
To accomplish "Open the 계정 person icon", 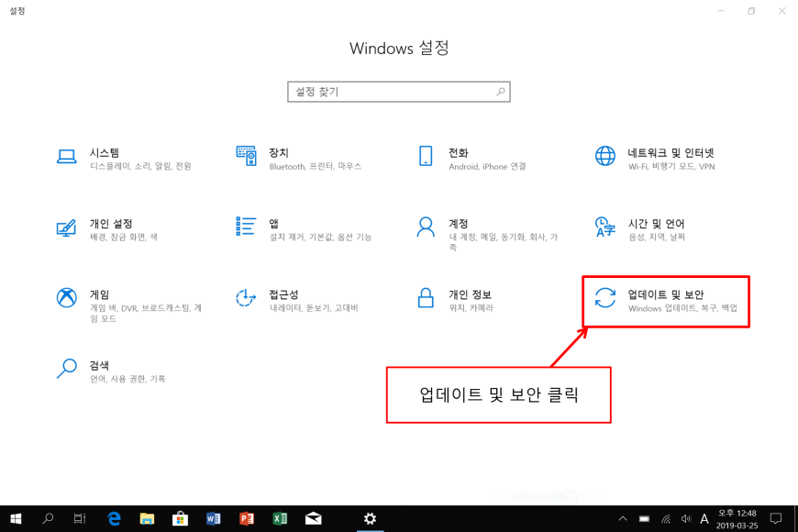I will click(x=426, y=227).
